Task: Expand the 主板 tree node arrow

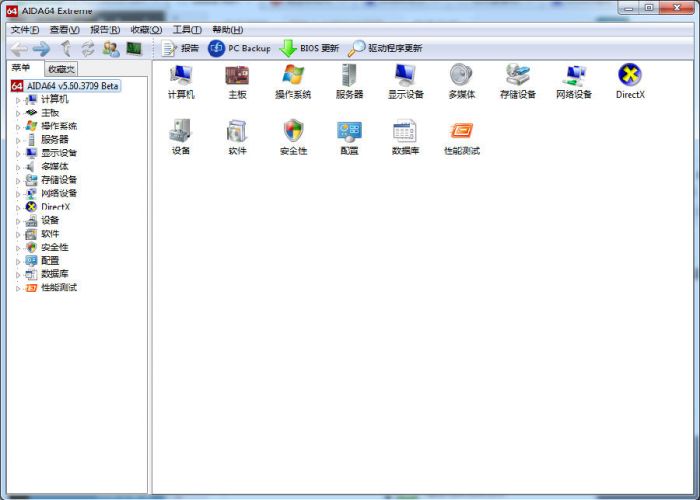Action: (18, 113)
